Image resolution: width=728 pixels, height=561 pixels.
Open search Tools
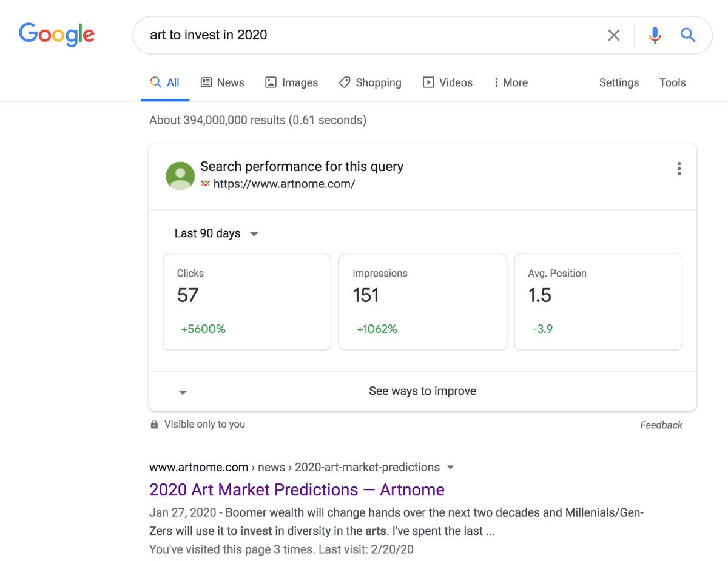(x=672, y=82)
